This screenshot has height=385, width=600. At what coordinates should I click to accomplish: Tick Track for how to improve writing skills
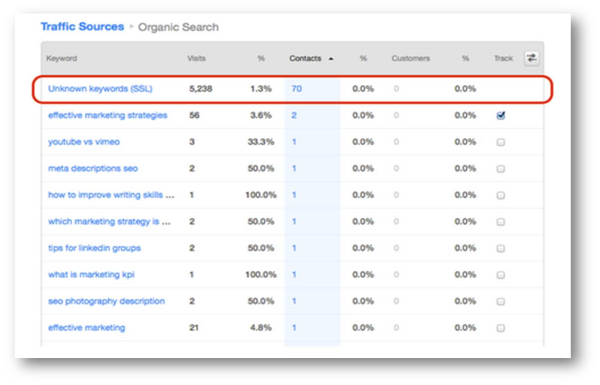[501, 196]
